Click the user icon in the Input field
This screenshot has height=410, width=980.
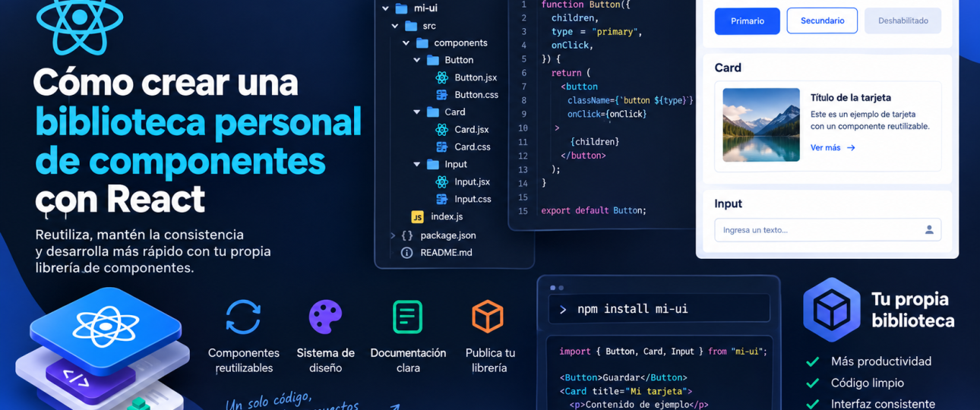pyautogui.click(x=929, y=230)
